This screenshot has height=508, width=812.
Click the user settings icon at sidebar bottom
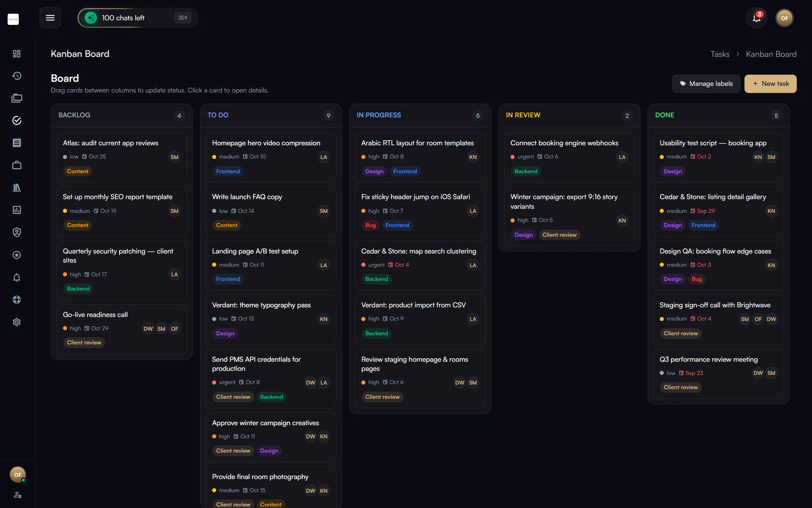18,495
